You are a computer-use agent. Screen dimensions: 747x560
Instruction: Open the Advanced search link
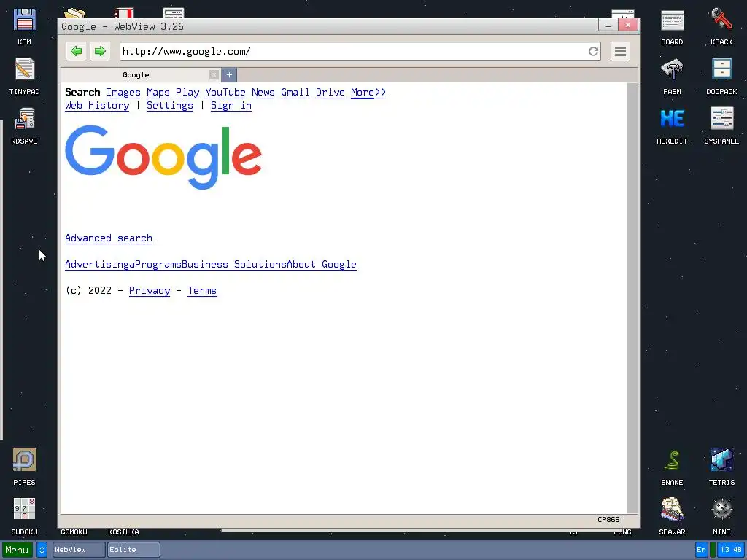109,238
